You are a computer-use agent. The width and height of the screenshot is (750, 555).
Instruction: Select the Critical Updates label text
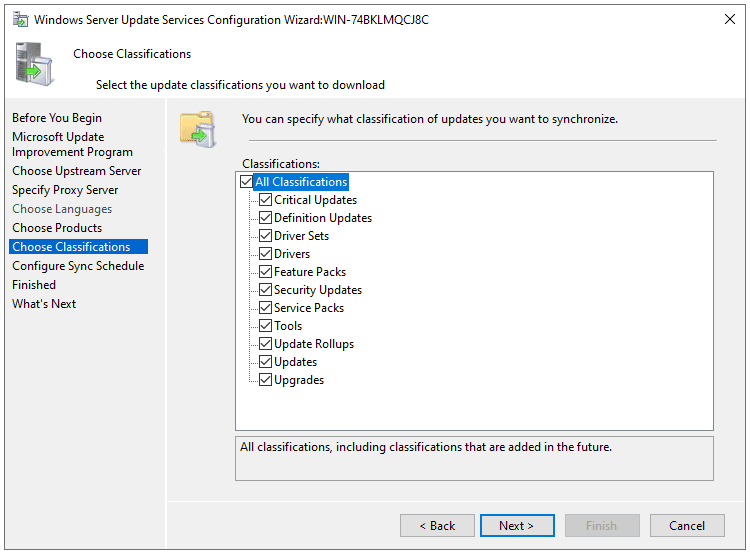(315, 200)
